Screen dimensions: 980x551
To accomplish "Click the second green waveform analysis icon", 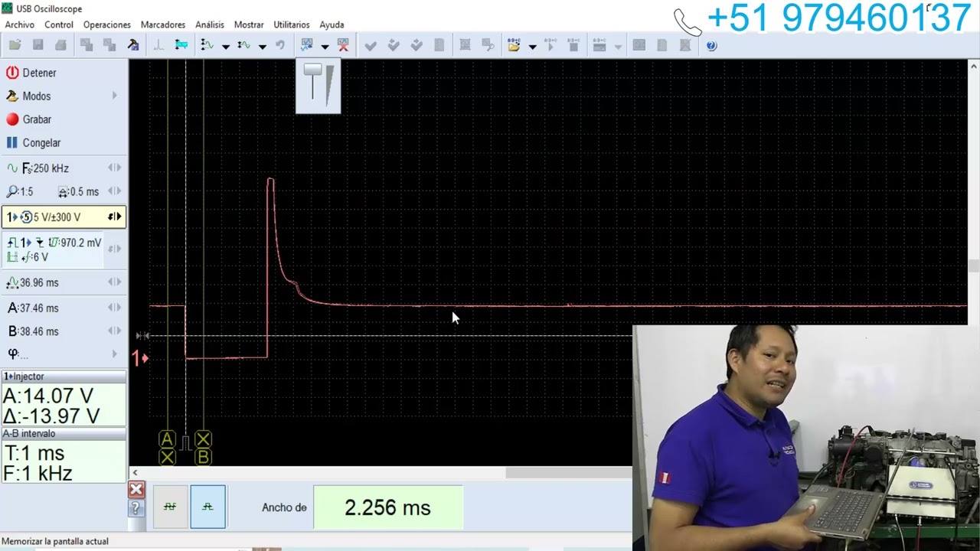I will tap(243, 46).
